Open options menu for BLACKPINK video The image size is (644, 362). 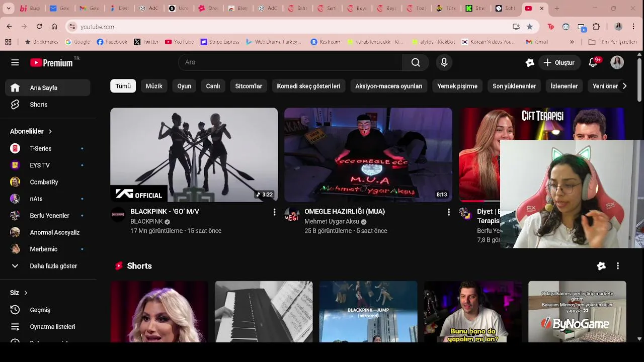tap(274, 212)
